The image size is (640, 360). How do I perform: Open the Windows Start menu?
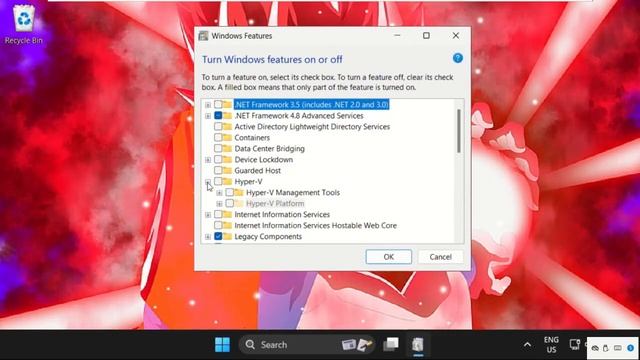click(x=222, y=345)
